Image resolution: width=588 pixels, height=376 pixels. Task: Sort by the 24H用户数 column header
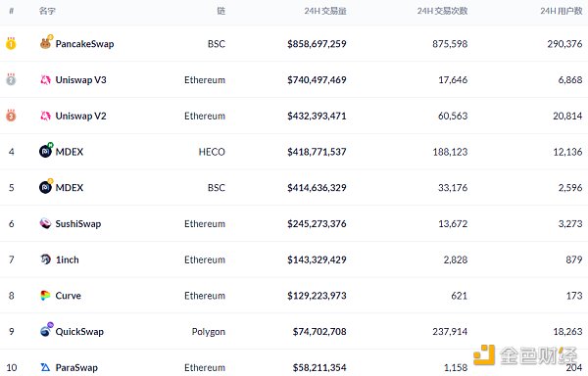click(561, 11)
